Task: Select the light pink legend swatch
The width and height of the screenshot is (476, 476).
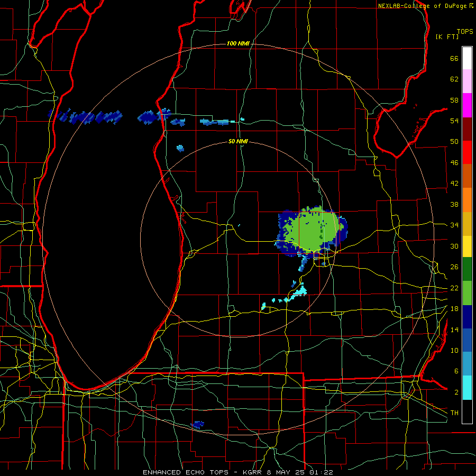Action: [x=467, y=81]
